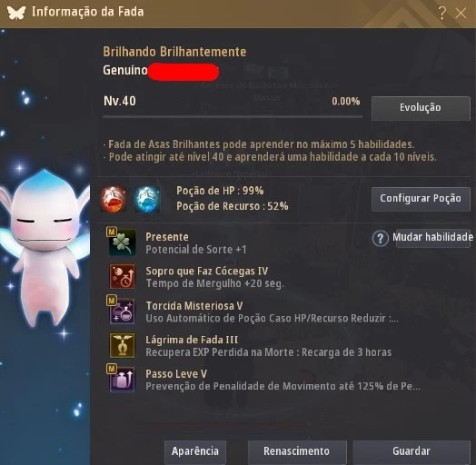Select the Sopro que Faz Cócegas IV icon
Viewport: 476px width, 465px height.
point(123,276)
